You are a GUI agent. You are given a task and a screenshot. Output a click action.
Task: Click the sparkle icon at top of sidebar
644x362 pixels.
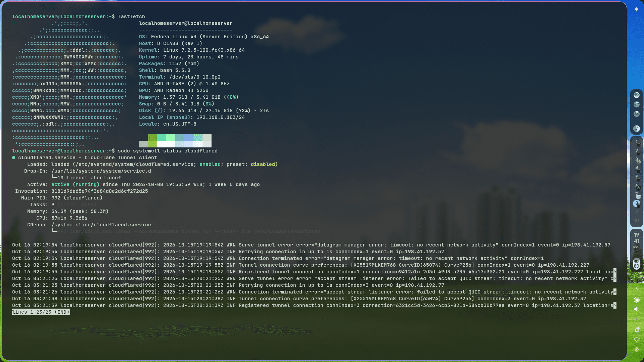(x=636, y=9)
